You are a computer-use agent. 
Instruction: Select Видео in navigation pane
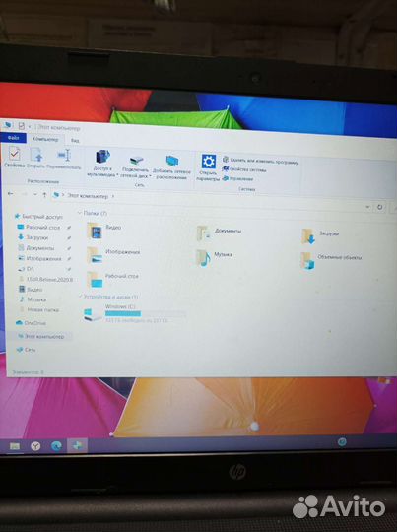click(31, 290)
